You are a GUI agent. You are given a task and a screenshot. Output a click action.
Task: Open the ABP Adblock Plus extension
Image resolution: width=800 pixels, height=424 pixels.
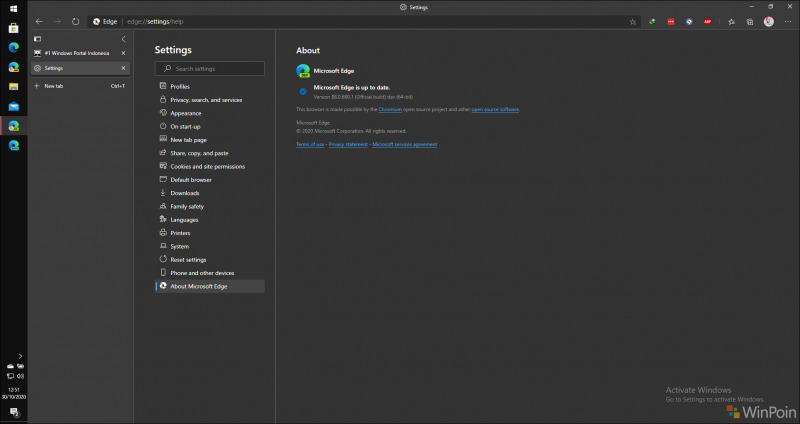[708, 21]
